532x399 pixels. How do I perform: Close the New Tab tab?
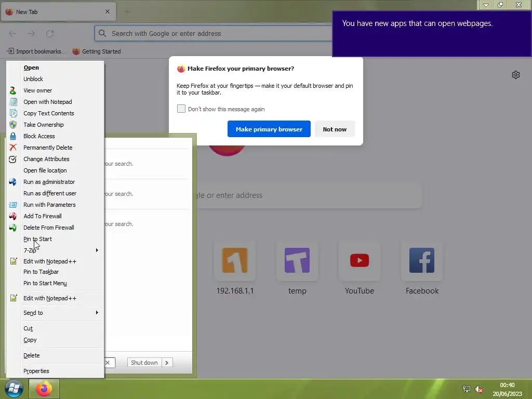click(x=108, y=11)
